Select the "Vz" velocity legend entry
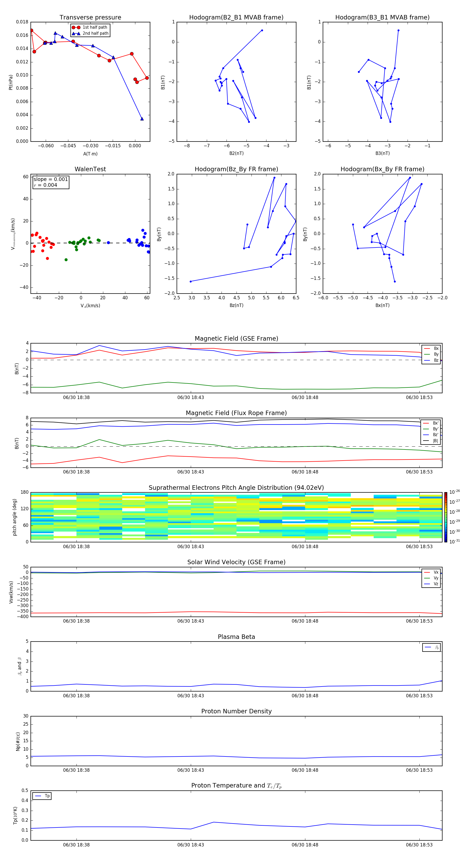The width and height of the screenshot is (473, 868). (431, 584)
